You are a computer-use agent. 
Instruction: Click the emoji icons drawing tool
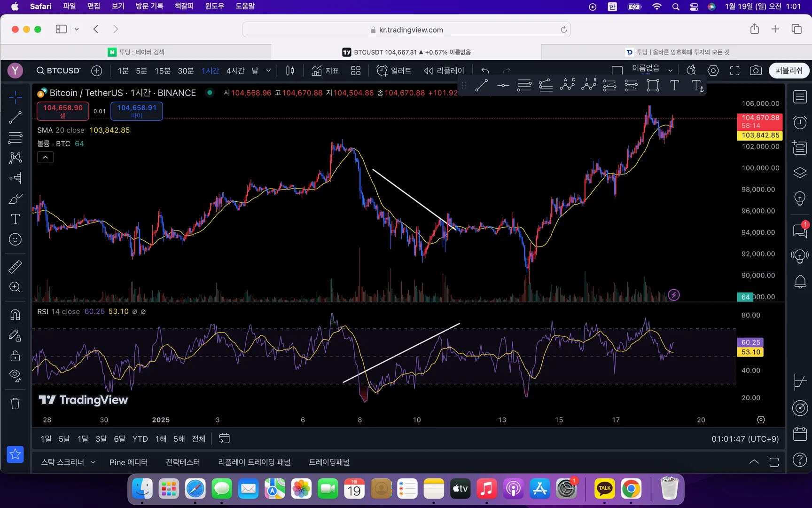15,240
